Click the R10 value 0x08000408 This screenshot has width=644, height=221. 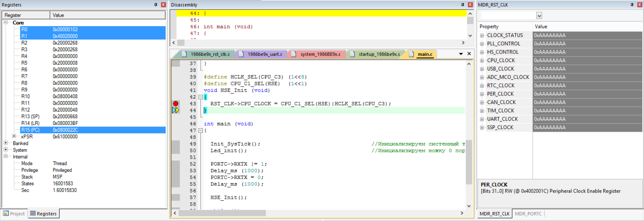tap(65, 96)
